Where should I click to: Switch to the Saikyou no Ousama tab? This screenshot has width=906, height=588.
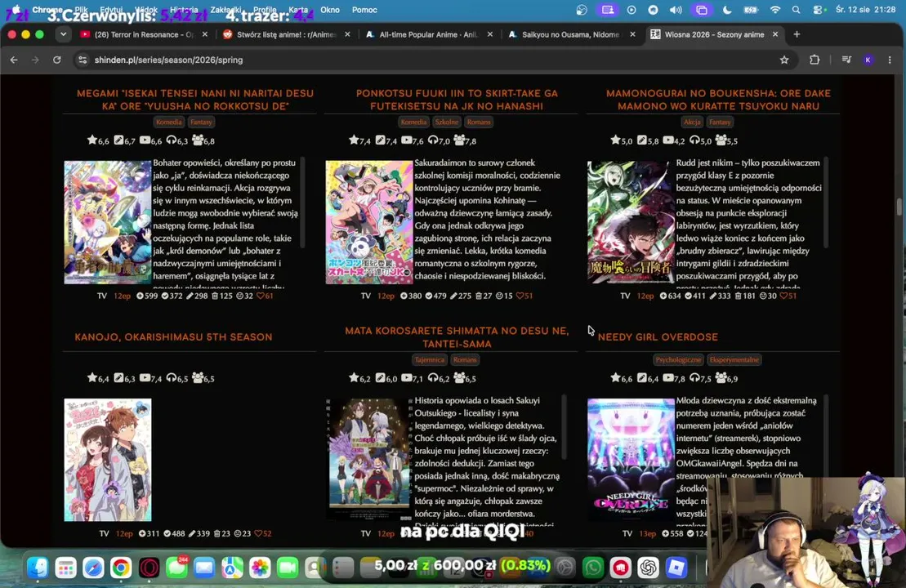pyautogui.click(x=569, y=34)
